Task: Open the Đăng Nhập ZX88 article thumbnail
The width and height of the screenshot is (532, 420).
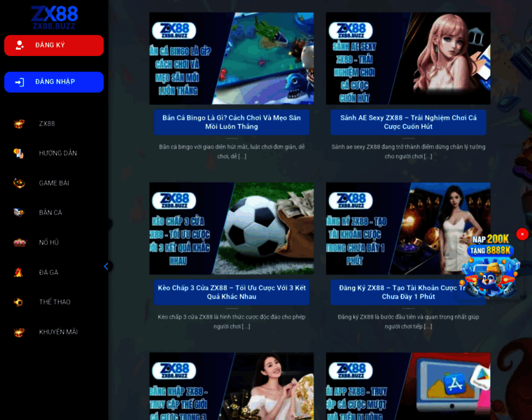Action: click(x=232, y=386)
